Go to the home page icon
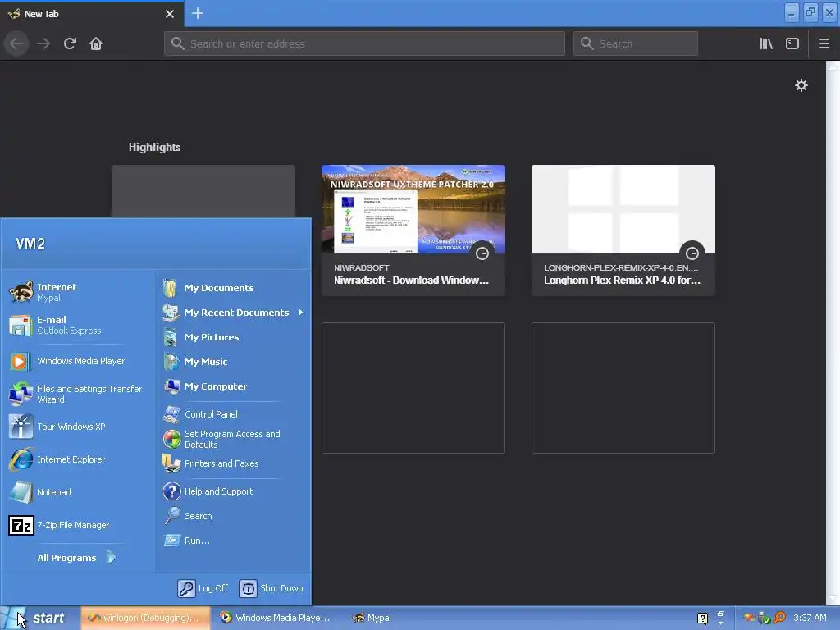The width and height of the screenshot is (840, 630). pyautogui.click(x=96, y=43)
